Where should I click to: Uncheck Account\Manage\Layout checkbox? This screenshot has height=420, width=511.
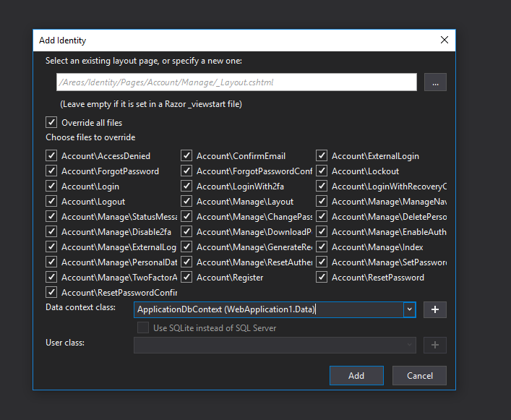click(186, 202)
